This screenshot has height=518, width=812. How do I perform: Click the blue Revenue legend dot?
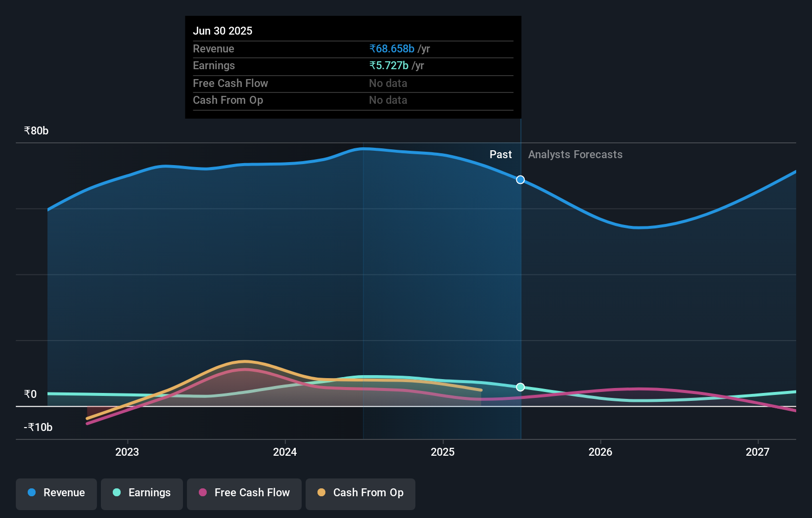pos(31,493)
